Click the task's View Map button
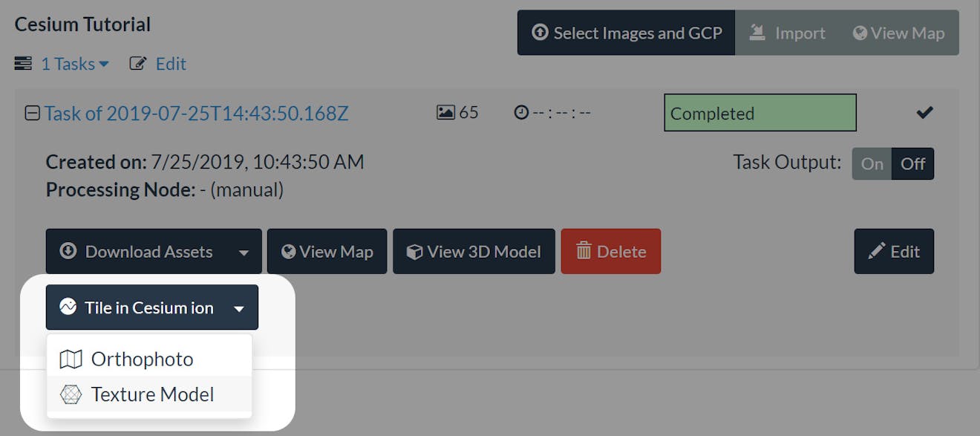The image size is (980, 436). click(327, 252)
